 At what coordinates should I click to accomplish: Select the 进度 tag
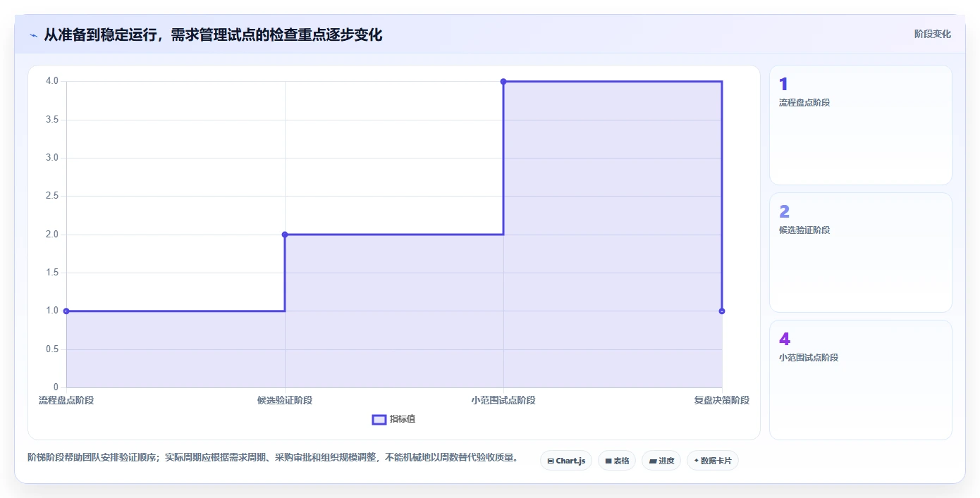661,461
